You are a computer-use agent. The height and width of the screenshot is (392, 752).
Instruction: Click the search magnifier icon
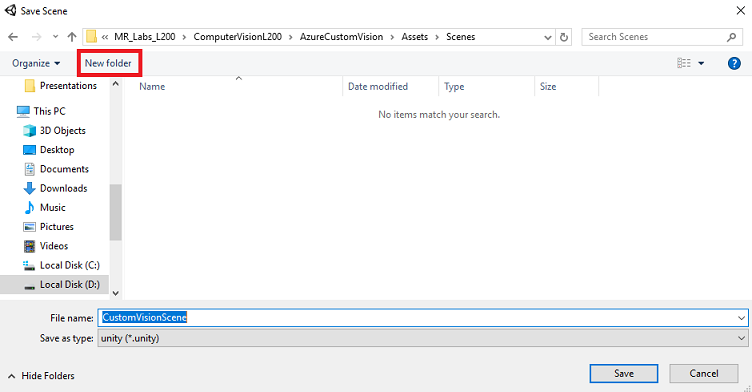pos(731,37)
